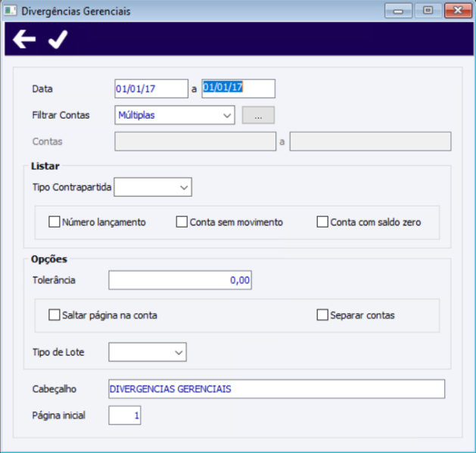Confirm with the checkmark icon
The image size is (476, 453).
coord(58,39)
